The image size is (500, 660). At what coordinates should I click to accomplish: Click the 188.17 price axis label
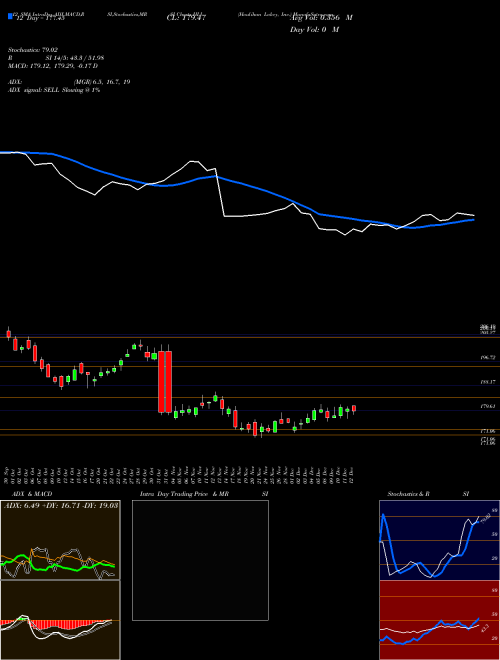coord(488,382)
